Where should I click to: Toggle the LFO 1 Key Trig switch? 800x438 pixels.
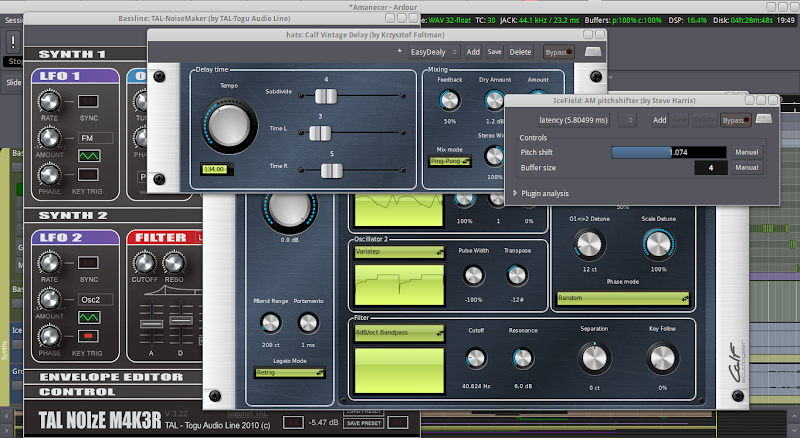point(88,175)
